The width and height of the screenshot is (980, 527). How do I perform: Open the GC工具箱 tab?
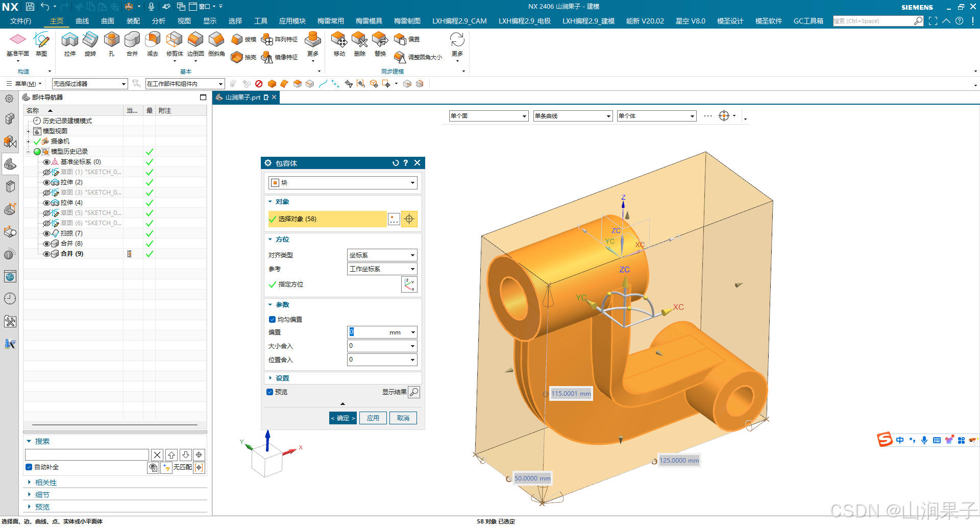coord(808,21)
